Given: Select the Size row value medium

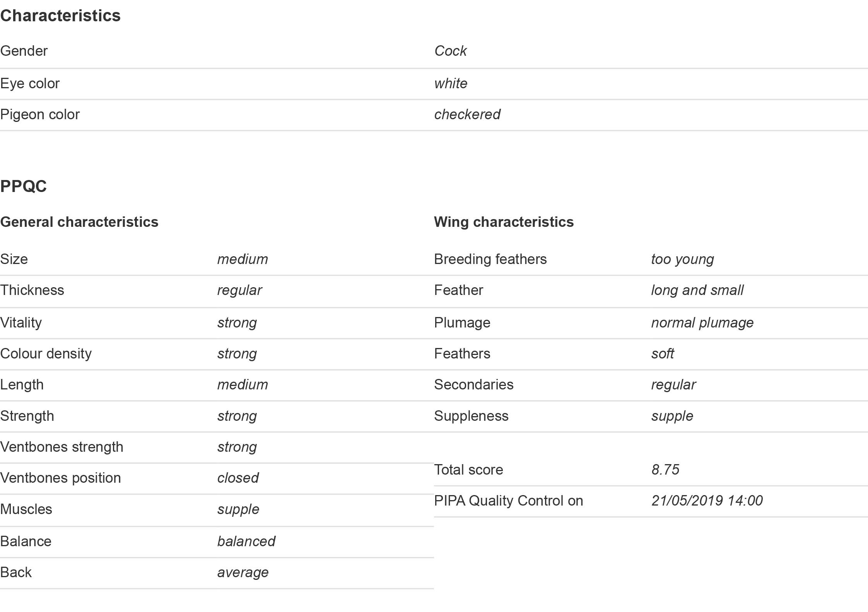Looking at the screenshot, I should coord(243,259).
